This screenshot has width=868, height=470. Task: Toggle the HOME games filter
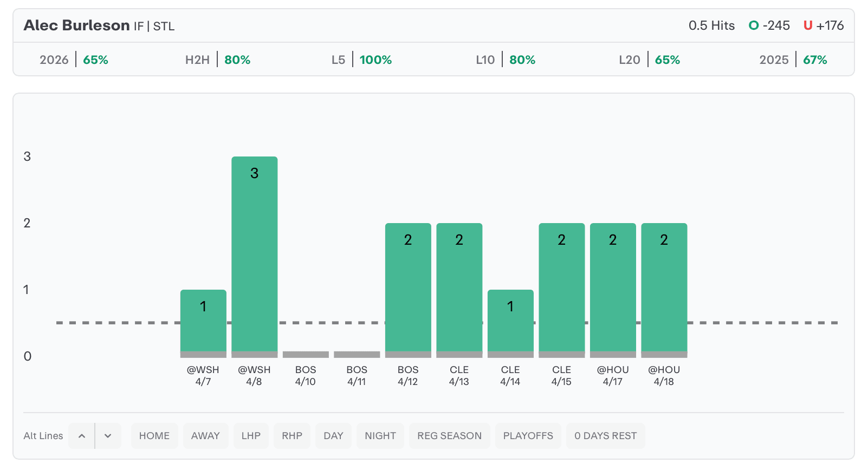tap(154, 436)
